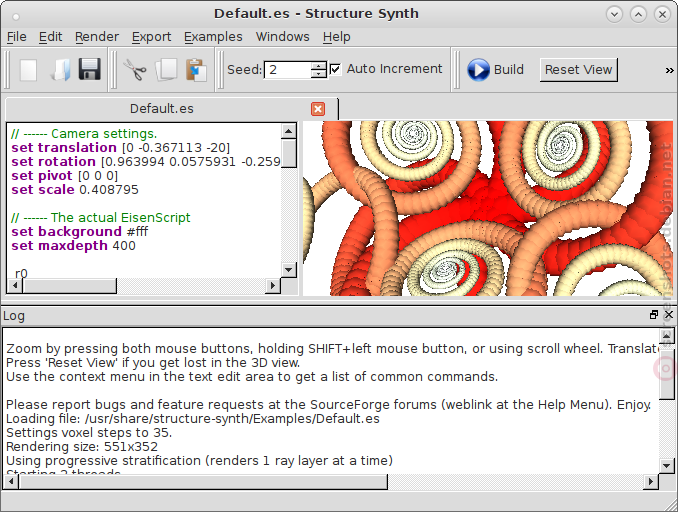
Task: Open the Edit menu
Action: (51, 37)
